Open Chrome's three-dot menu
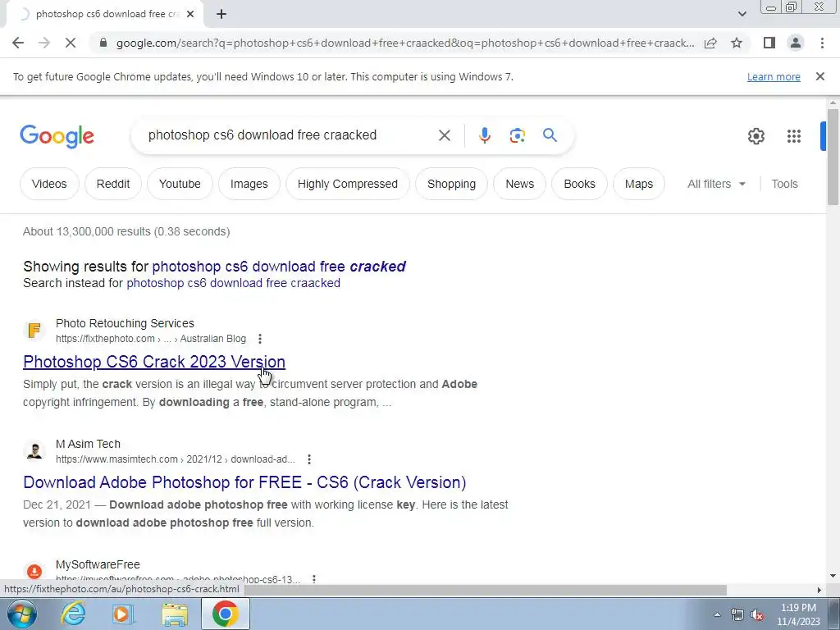840x630 pixels. pos(822,43)
